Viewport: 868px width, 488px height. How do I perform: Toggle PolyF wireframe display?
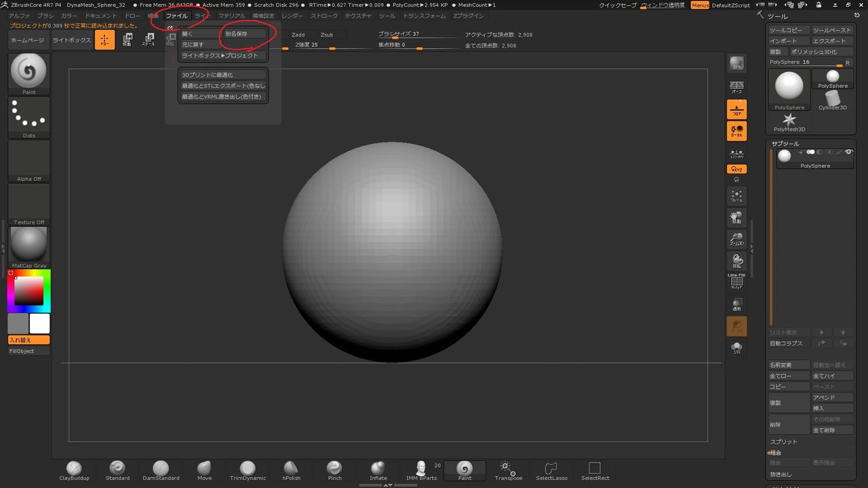736,283
